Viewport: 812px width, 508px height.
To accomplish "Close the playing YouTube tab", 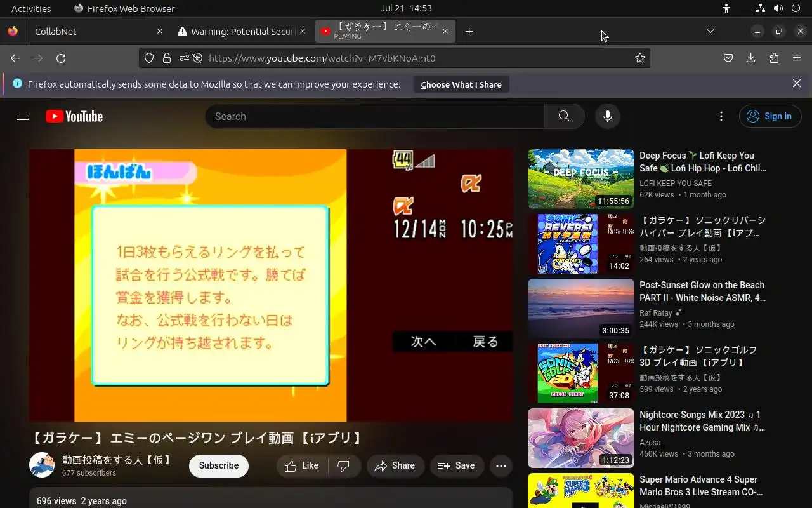I will tap(445, 31).
